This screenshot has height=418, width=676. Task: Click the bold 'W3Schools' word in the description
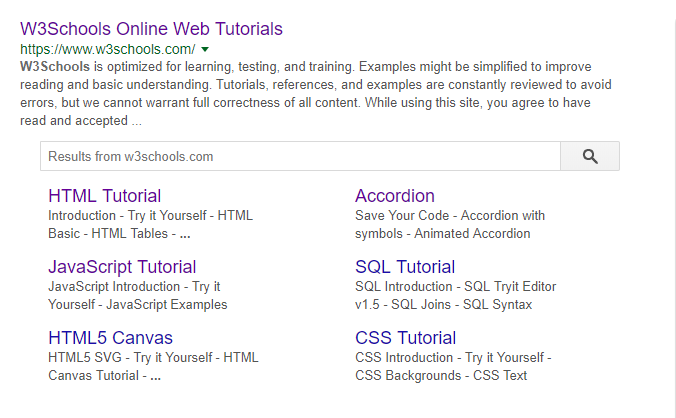pyautogui.click(x=55, y=67)
